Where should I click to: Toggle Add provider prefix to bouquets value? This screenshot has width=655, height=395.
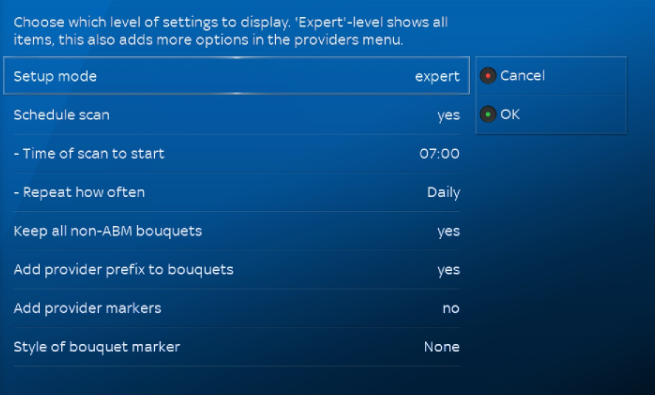pyautogui.click(x=449, y=270)
